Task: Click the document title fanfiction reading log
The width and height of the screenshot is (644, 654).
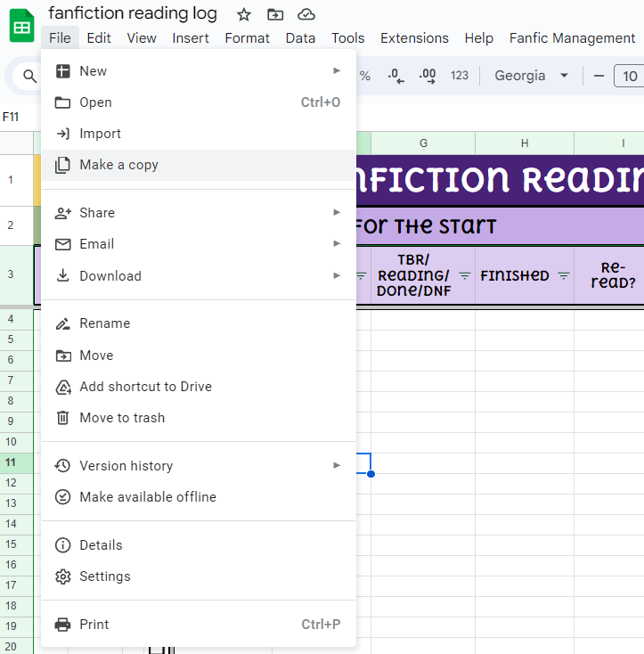Action: click(133, 13)
